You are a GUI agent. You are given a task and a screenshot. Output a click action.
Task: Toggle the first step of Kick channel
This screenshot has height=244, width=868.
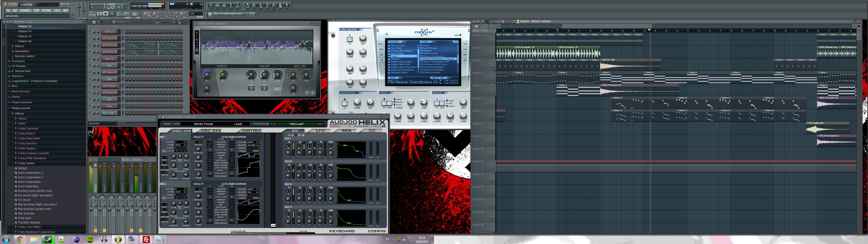(x=127, y=65)
